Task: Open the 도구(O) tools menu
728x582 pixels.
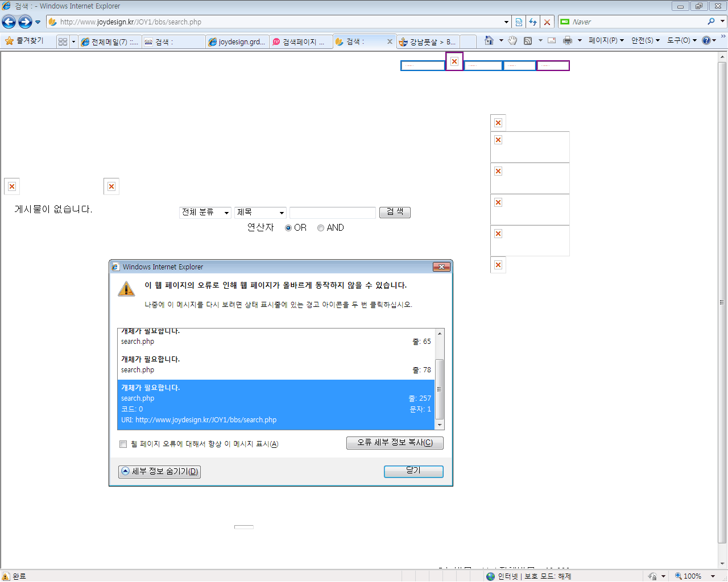Action: 681,40
